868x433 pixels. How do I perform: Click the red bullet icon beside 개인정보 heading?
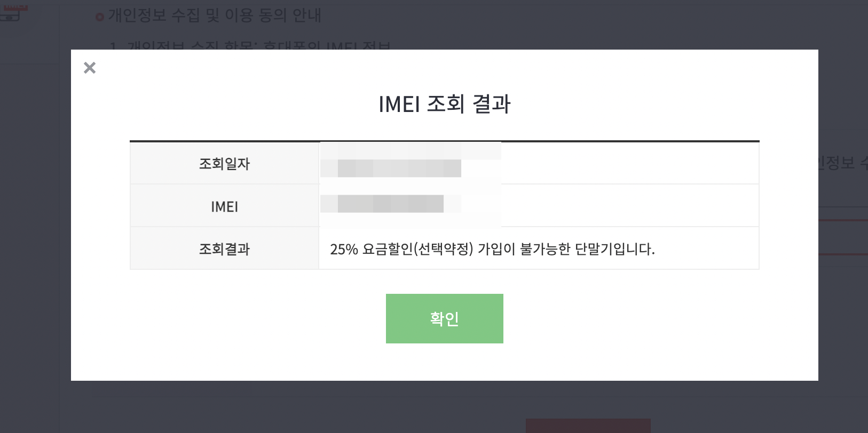[100, 17]
